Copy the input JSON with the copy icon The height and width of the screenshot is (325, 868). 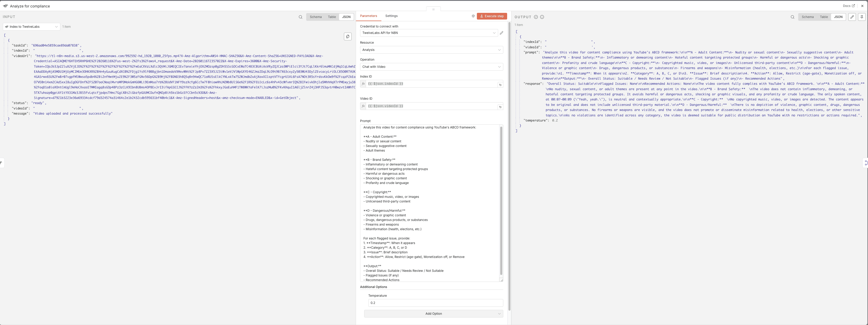pos(348,36)
